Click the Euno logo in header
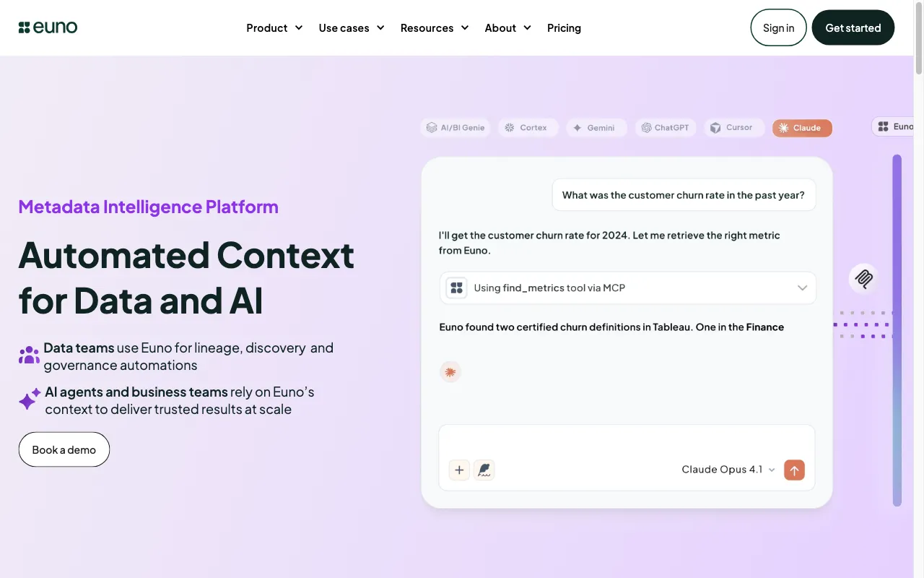 pyautogui.click(x=48, y=27)
